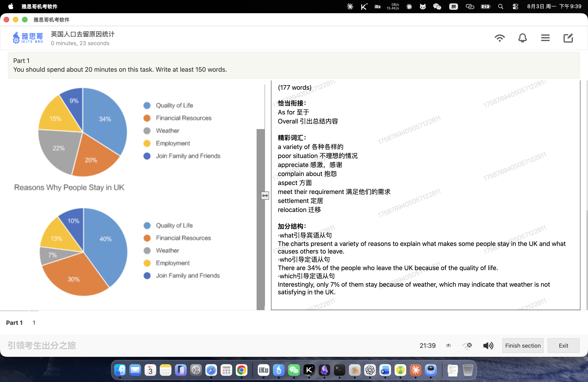The height and width of the screenshot is (382, 588).
Task: Open Finder from the Dock
Action: click(120, 370)
